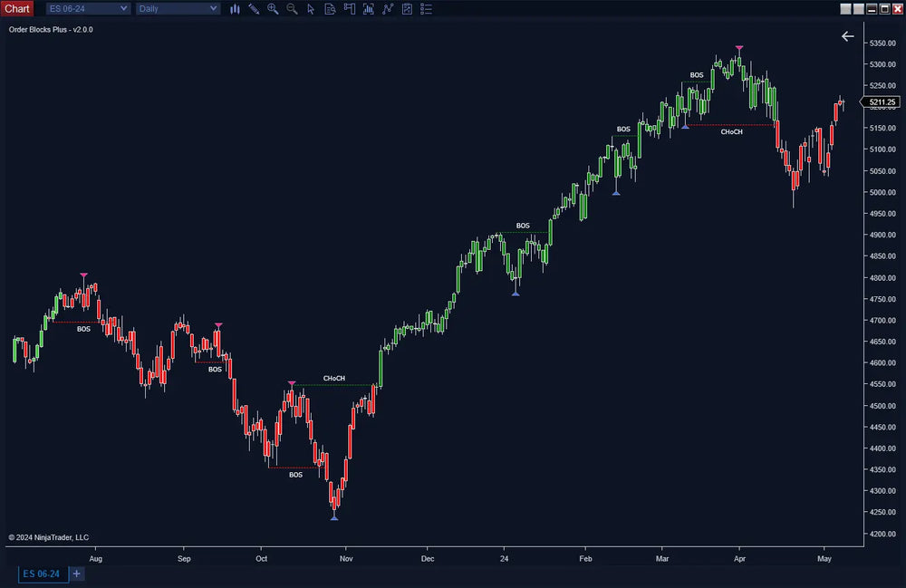This screenshot has width=906, height=588.
Task: Select the cursor pointer tool
Action: click(311, 9)
